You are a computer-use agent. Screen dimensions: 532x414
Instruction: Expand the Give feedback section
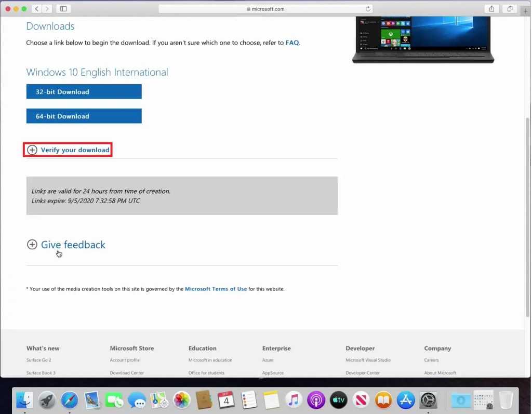coord(66,245)
